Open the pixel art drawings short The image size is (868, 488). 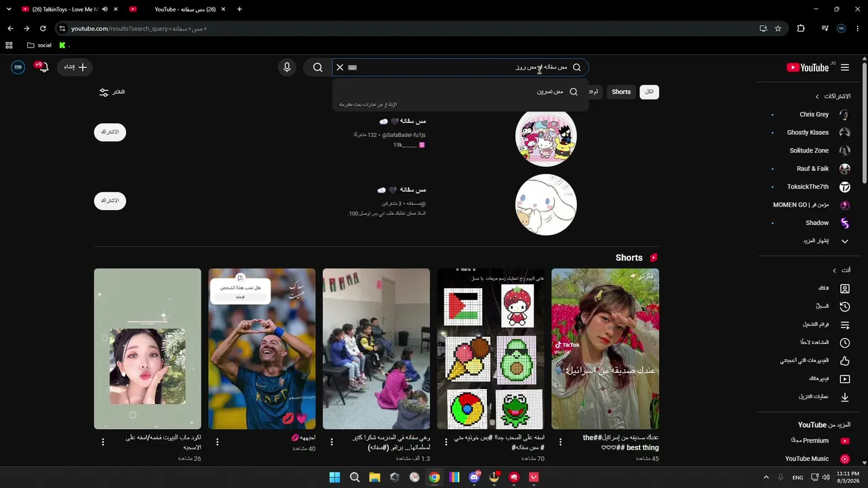point(490,348)
